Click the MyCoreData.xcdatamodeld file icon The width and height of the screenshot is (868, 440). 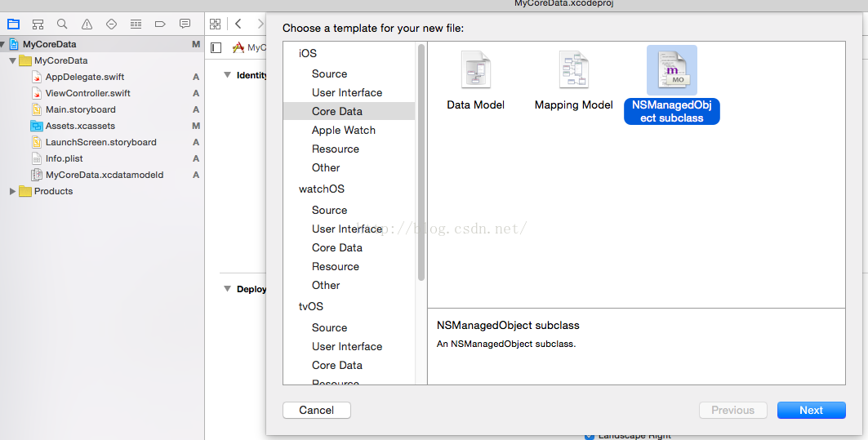[37, 175]
